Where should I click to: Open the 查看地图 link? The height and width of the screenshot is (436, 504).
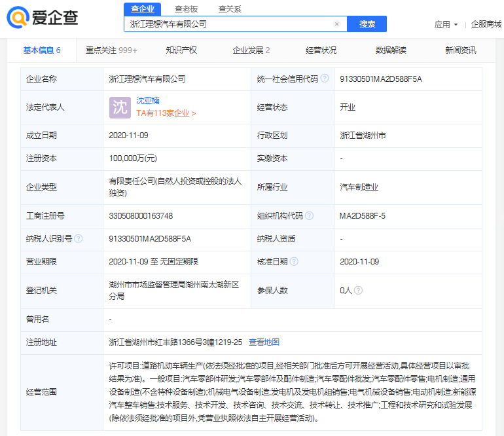(x=264, y=342)
